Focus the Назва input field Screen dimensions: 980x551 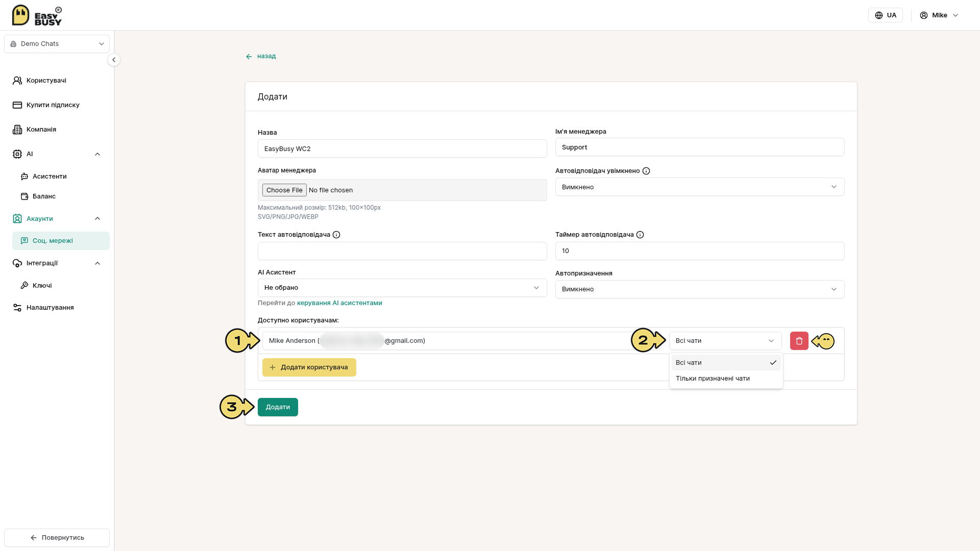[x=402, y=149]
